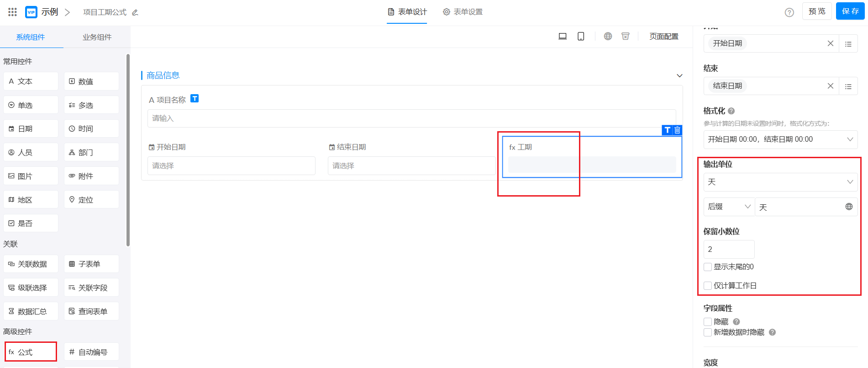Collapse the 商品信息 section chevron
Image resolution: width=868 pixels, height=368 pixels.
[679, 75]
